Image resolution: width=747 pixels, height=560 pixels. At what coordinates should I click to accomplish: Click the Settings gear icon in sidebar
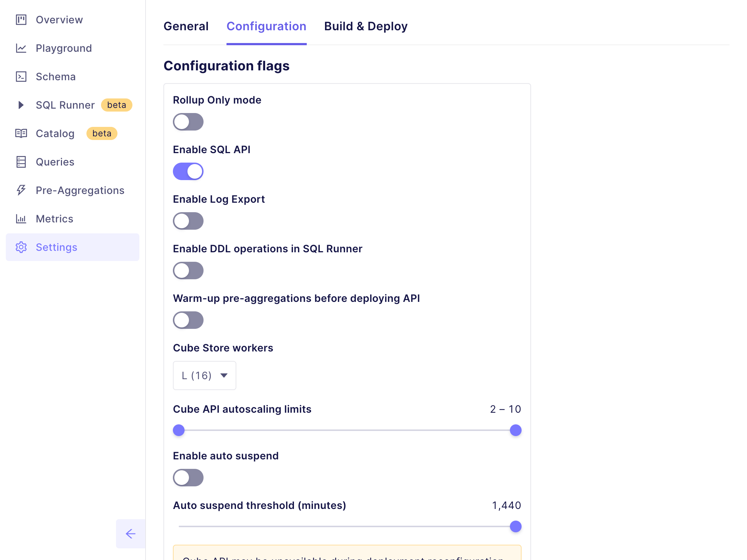(21, 247)
